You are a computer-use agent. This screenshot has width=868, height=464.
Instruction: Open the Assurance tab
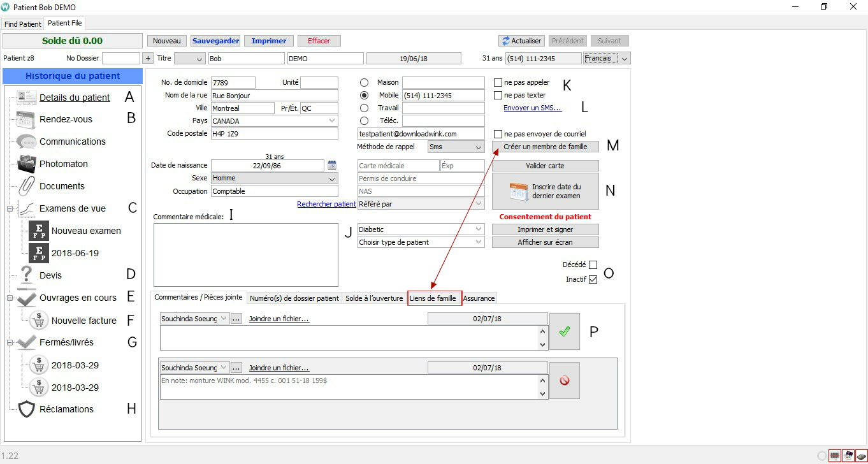pos(479,298)
